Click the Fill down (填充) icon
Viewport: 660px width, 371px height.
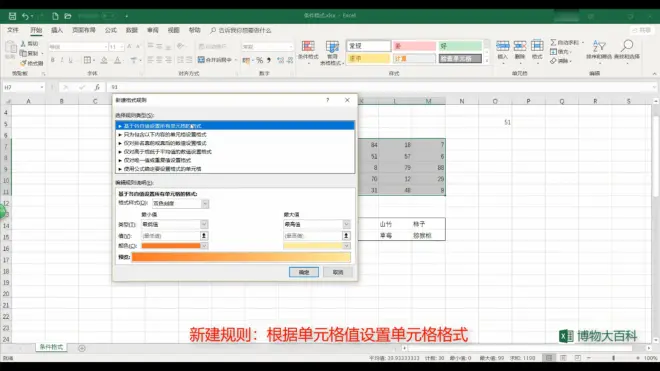[553, 52]
